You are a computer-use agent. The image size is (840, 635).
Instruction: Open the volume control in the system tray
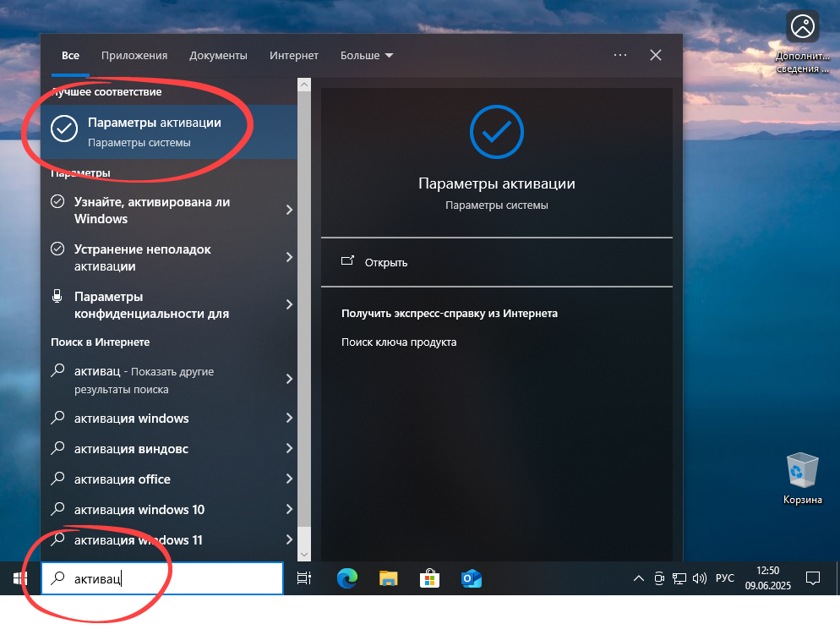point(700,578)
